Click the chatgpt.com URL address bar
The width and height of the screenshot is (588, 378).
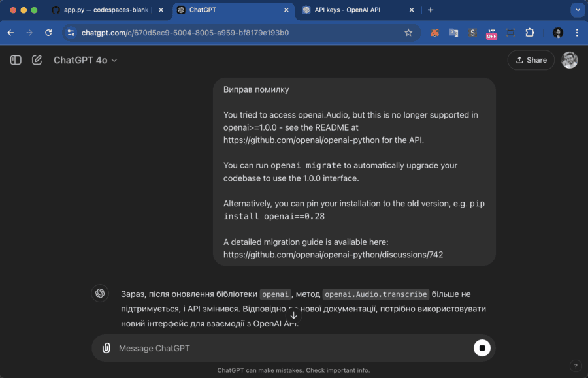click(x=186, y=33)
